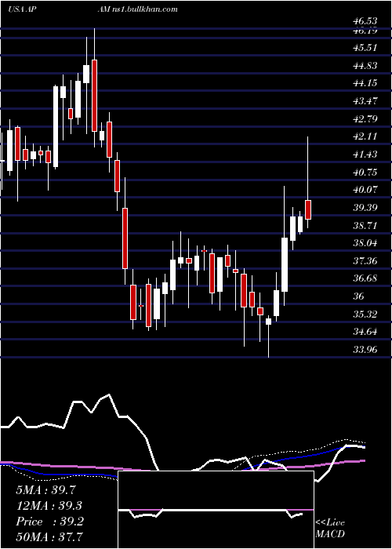Click the 38.71 price axis label
392x549 pixels.
point(365,225)
